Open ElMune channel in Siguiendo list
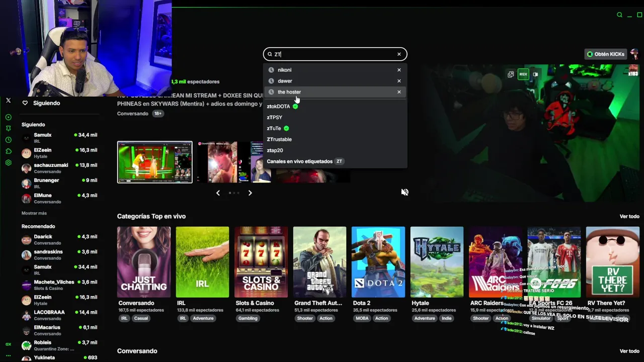The width and height of the screenshot is (644, 362). [x=59, y=198]
